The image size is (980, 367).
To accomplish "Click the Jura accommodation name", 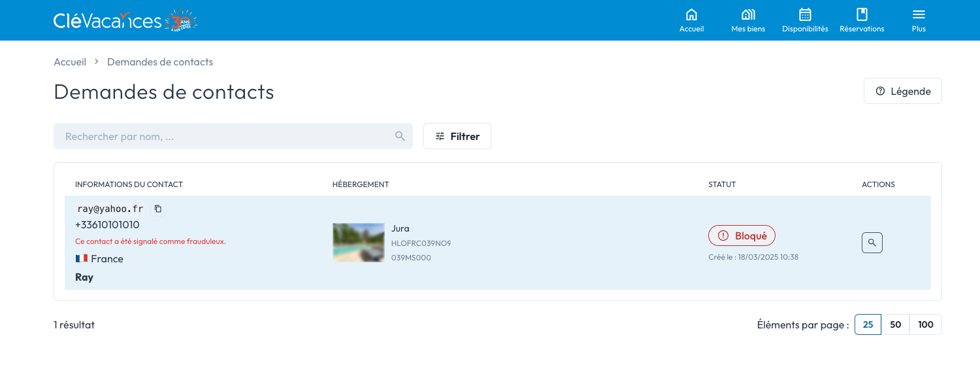I will point(400,228).
